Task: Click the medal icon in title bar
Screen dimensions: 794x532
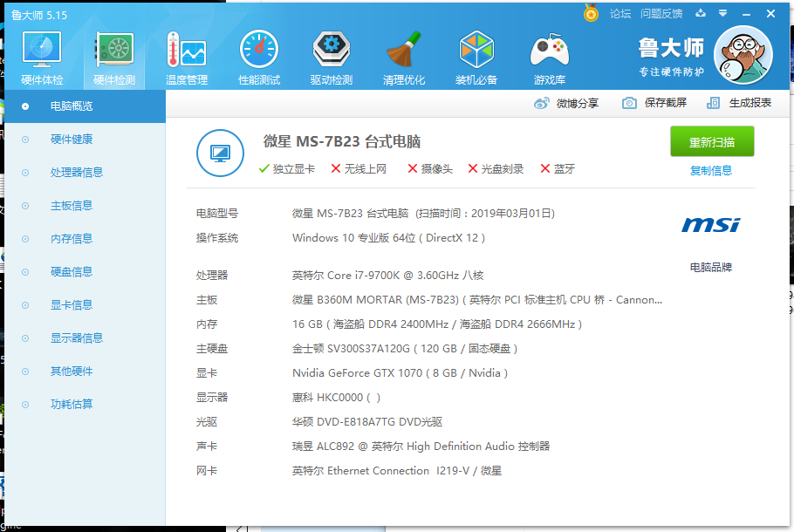Action: 591,13
